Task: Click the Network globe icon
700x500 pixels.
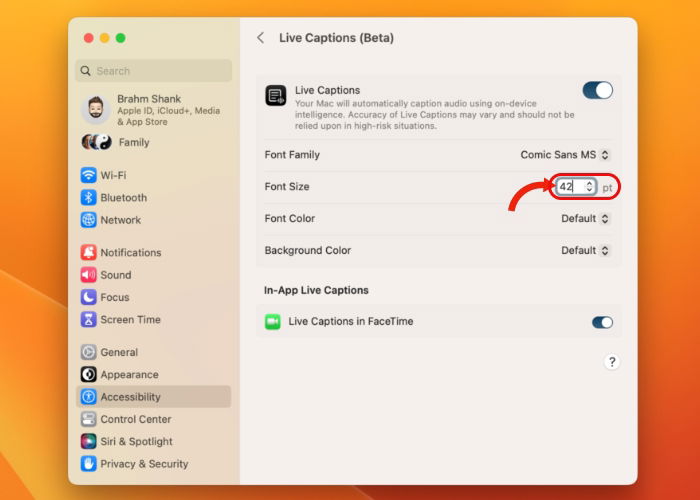Action: [x=88, y=220]
